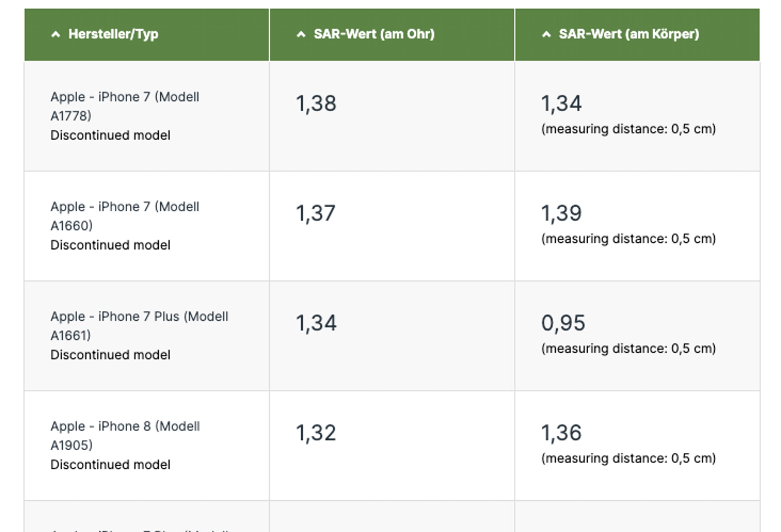
Task: Click ear SAR value 1,38 cell
Action: pyautogui.click(x=316, y=103)
